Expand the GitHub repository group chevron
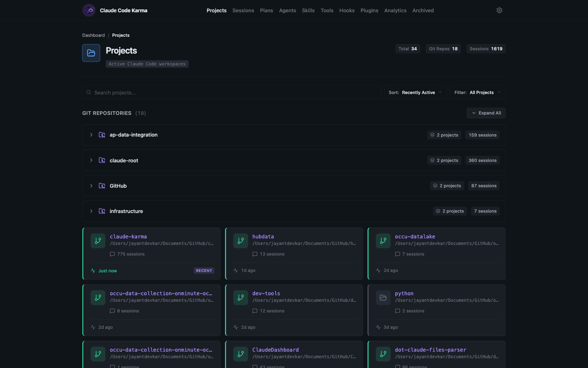The image size is (588, 368). pyautogui.click(x=91, y=186)
